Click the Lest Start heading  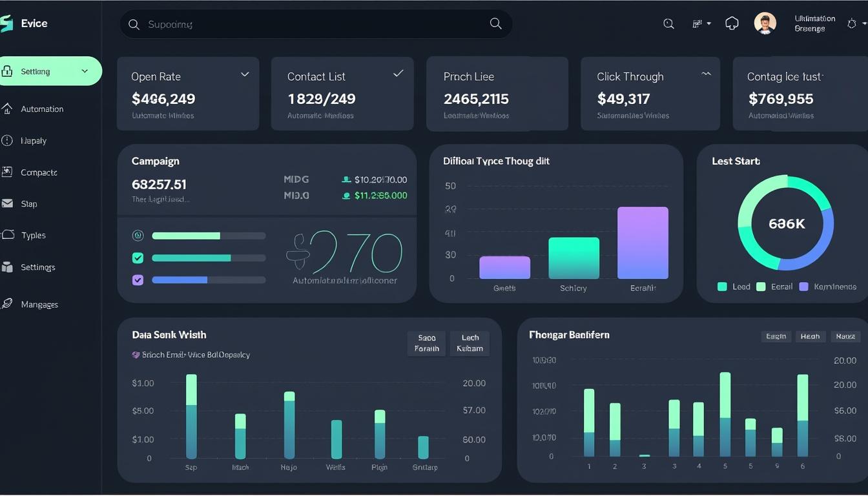pos(736,161)
